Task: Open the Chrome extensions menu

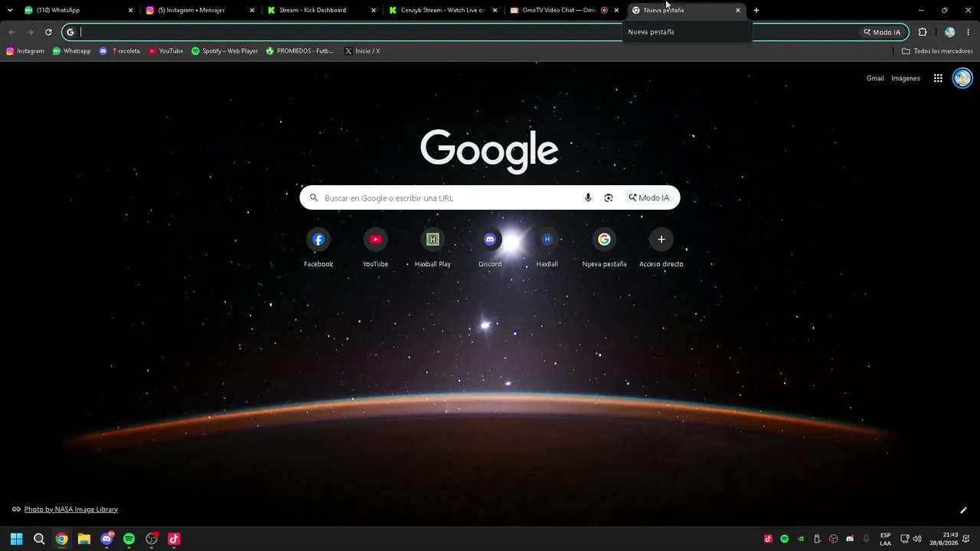Action: pyautogui.click(x=923, y=32)
